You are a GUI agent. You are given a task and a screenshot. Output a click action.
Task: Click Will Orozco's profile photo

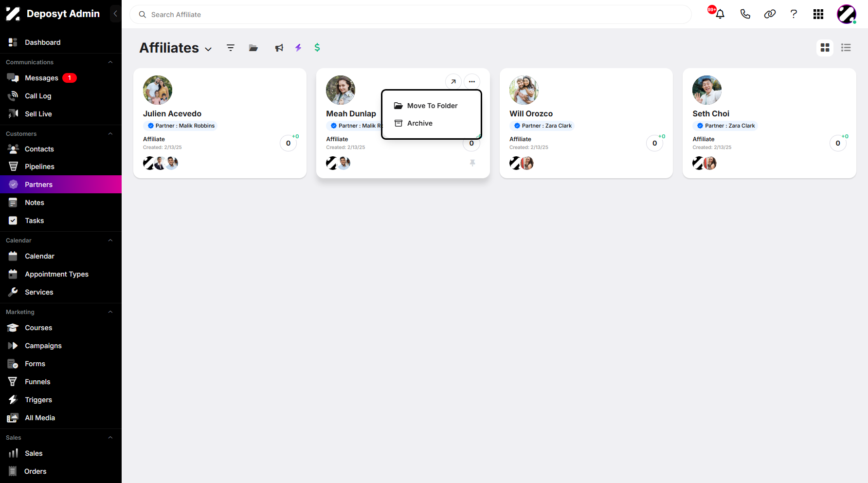coord(524,90)
